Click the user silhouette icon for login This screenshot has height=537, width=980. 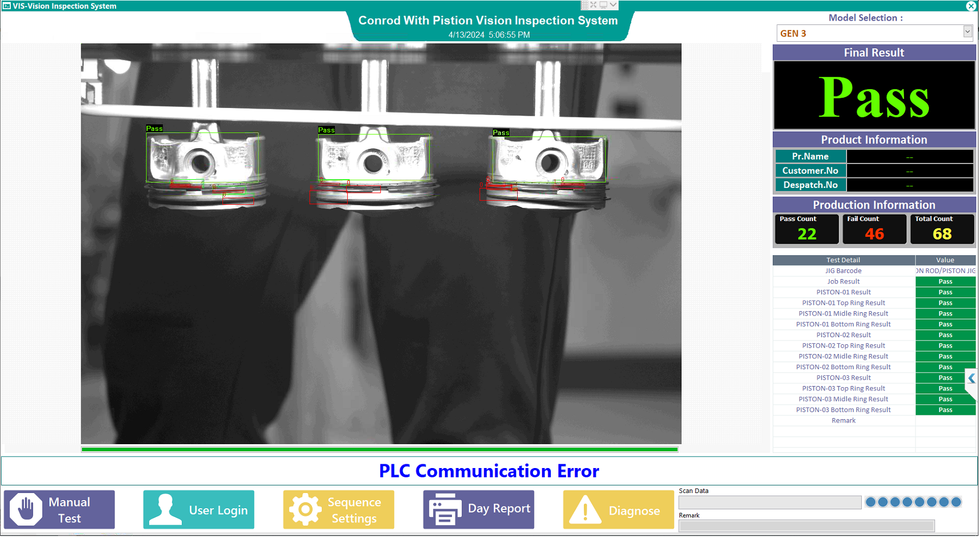pos(165,509)
